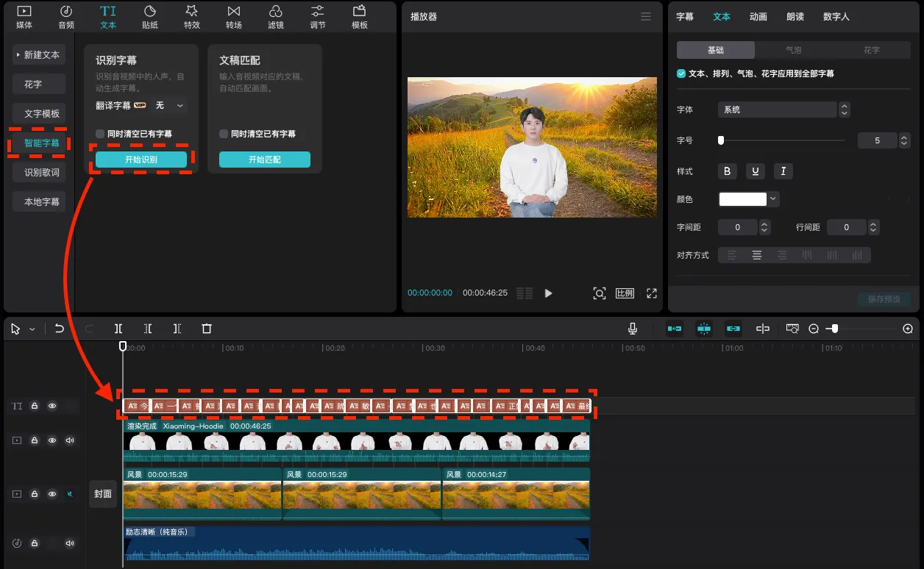Click the white text color swatch

743,198
